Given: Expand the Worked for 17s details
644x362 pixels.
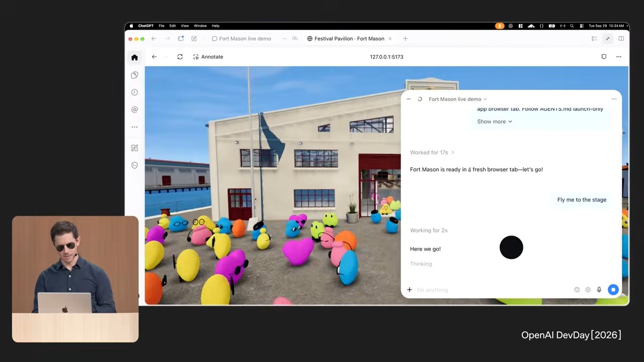Looking at the screenshot, I should [x=432, y=152].
